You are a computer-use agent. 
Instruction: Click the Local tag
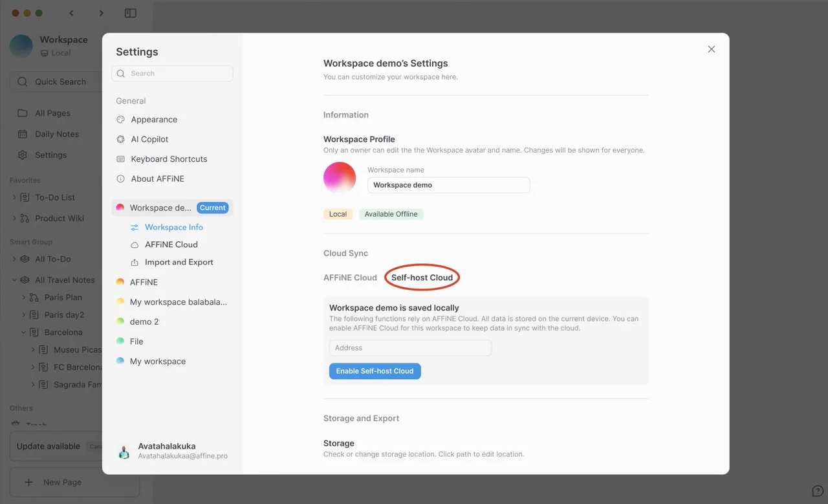(x=338, y=214)
